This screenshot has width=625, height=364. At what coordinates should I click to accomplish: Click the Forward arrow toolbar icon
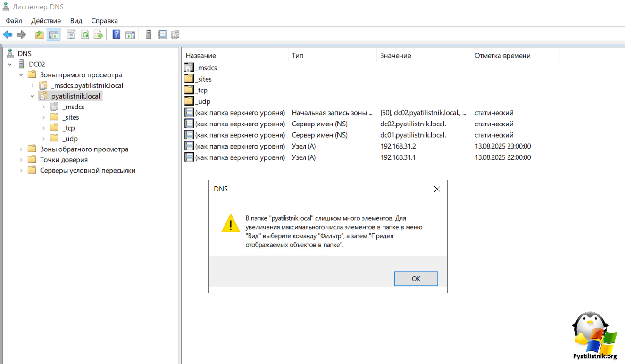21,34
